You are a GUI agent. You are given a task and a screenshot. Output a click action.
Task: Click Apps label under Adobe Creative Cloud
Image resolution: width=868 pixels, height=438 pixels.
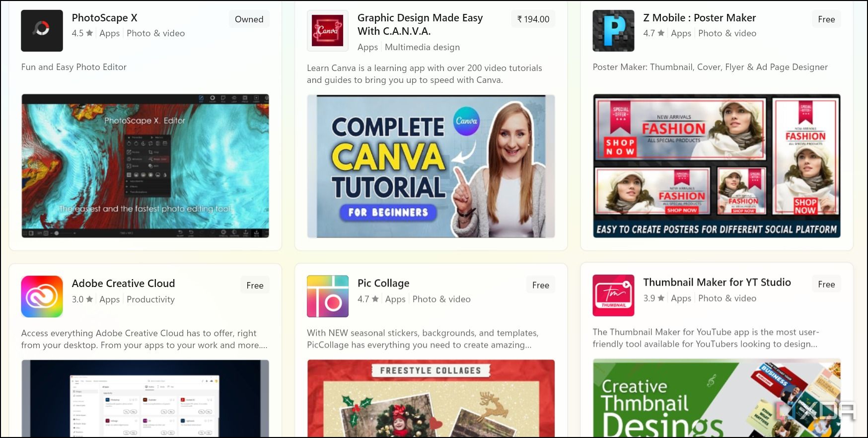pyautogui.click(x=110, y=299)
